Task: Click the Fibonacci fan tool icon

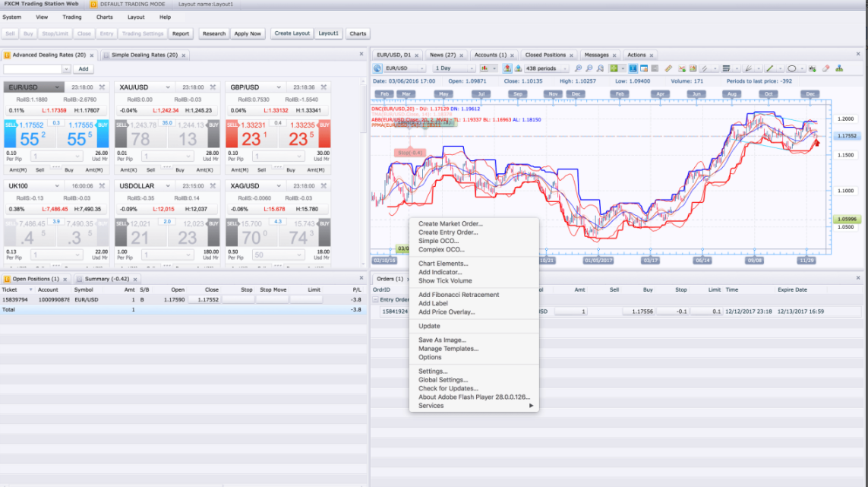Action: tap(749, 68)
